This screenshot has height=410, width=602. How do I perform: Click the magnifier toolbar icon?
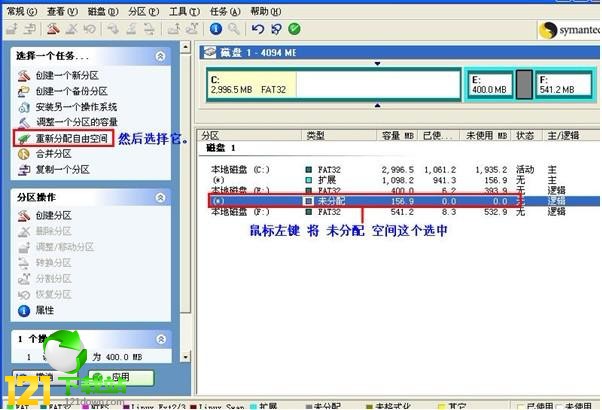234,29
